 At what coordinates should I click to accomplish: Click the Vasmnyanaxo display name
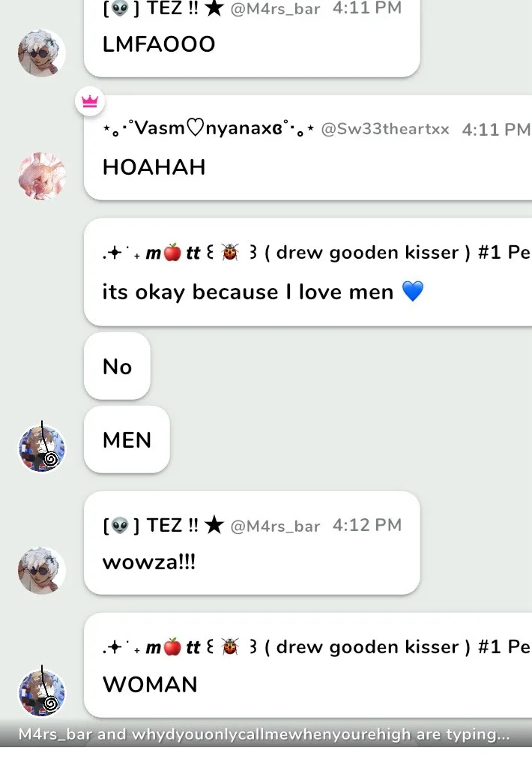(208, 128)
